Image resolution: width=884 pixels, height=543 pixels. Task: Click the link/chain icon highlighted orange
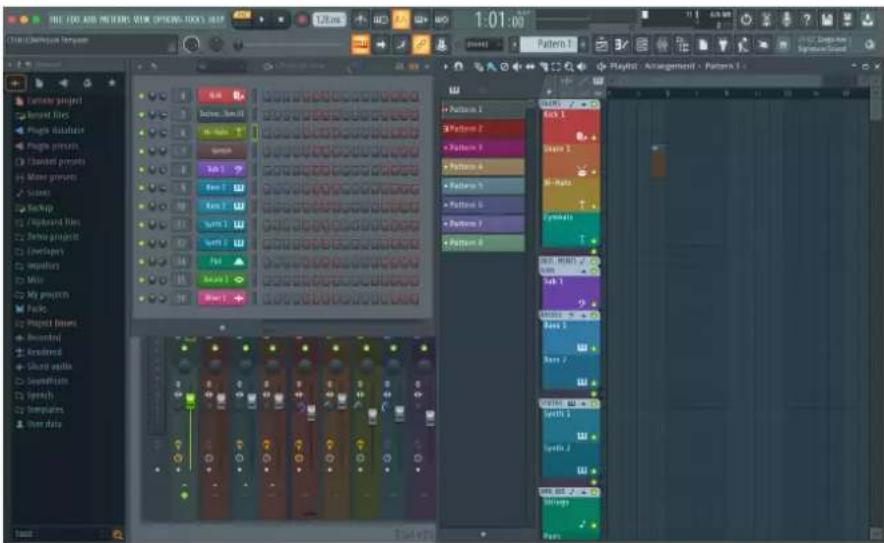click(421, 45)
